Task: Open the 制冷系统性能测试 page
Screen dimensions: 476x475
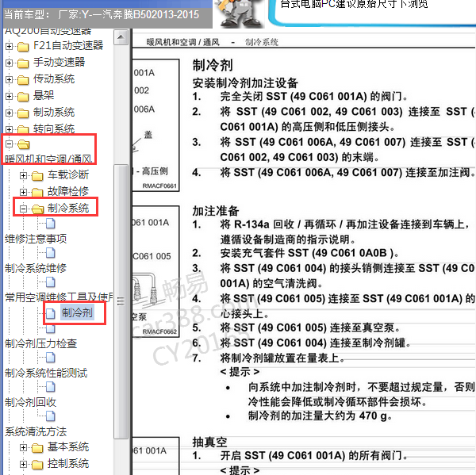Action: (x=46, y=373)
